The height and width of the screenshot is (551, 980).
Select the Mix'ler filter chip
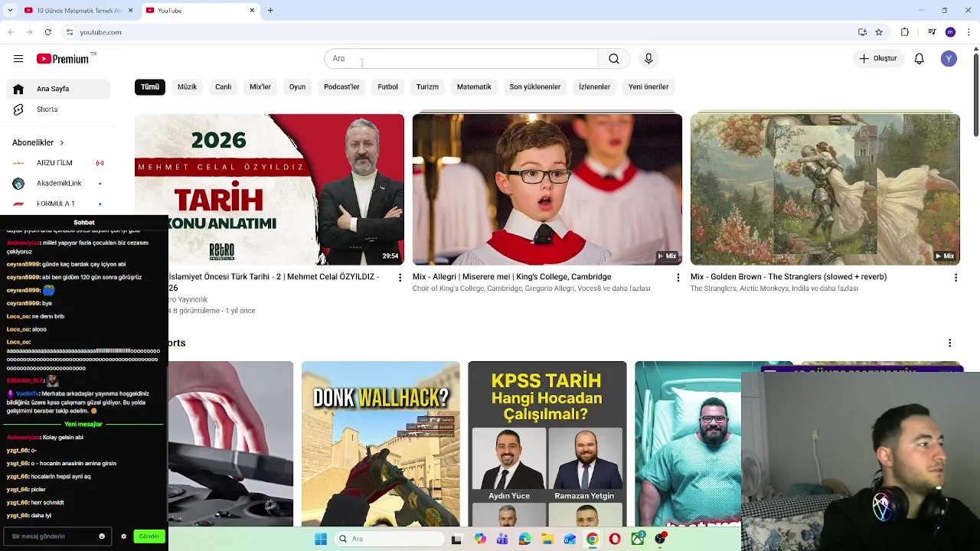point(260,87)
